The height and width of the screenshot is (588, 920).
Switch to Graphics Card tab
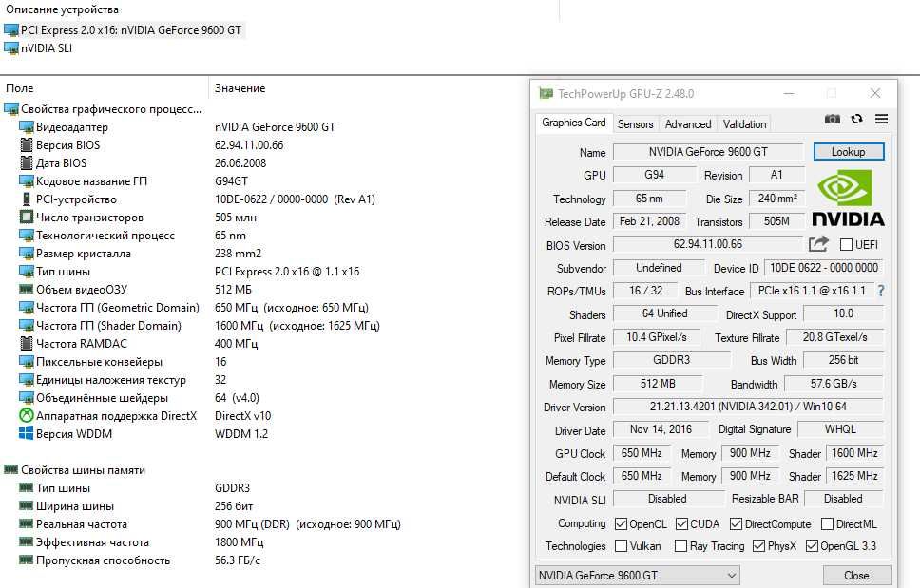[x=573, y=123]
